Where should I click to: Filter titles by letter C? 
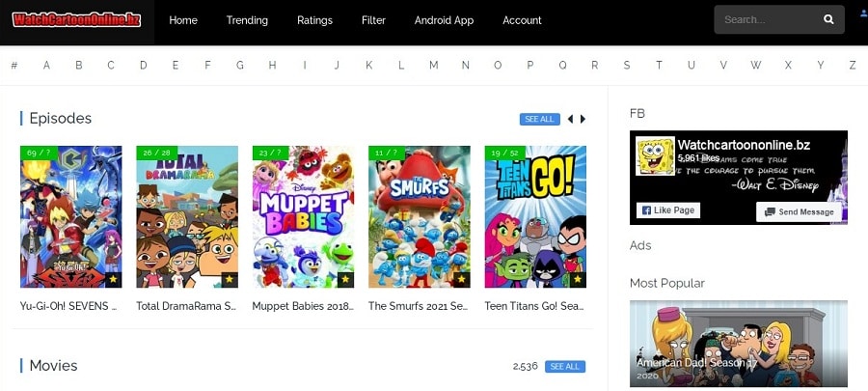point(111,66)
